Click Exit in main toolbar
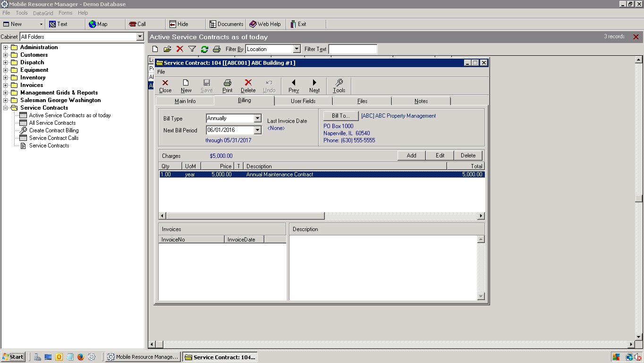Screen dimensions: 644x363 tap(305, 24)
